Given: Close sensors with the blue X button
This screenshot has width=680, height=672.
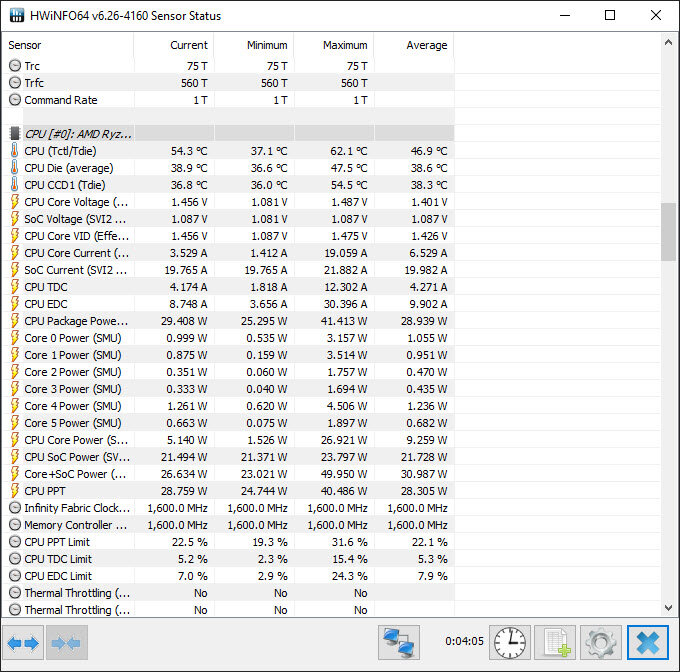Looking at the screenshot, I should tap(648, 643).
